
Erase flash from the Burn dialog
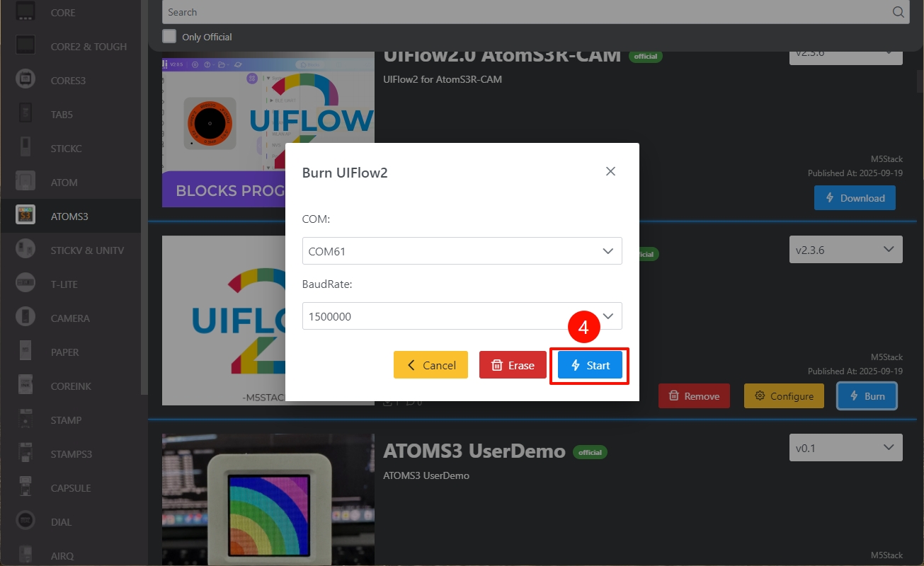point(513,365)
